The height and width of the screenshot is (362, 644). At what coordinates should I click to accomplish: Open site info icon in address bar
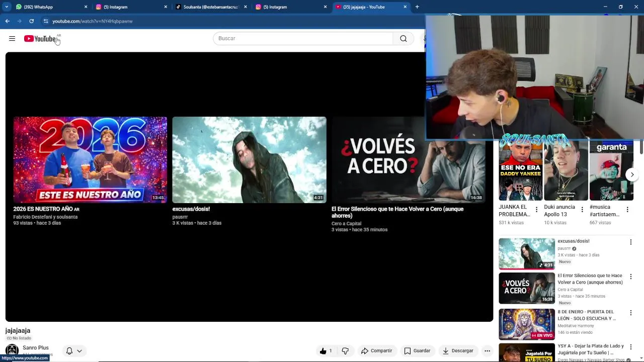(46, 21)
